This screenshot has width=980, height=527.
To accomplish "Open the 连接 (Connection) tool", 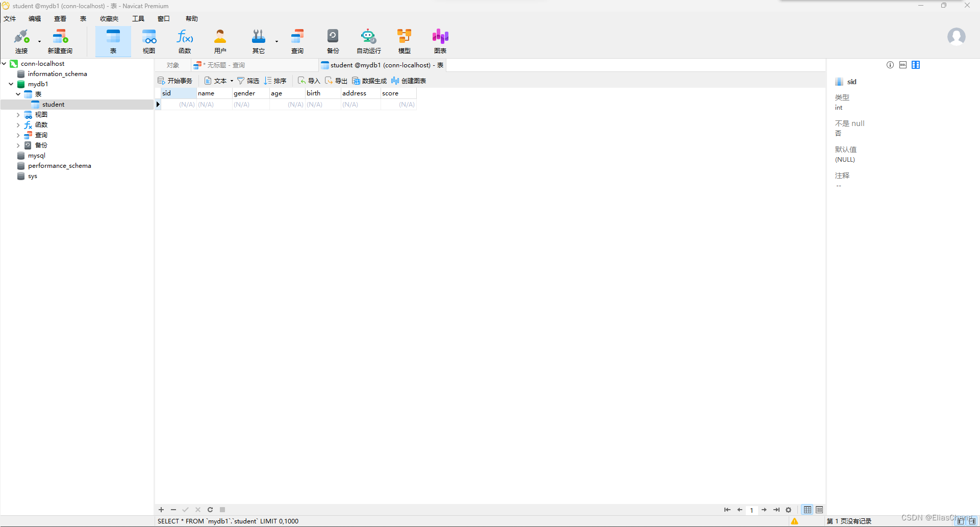I will click(21, 41).
